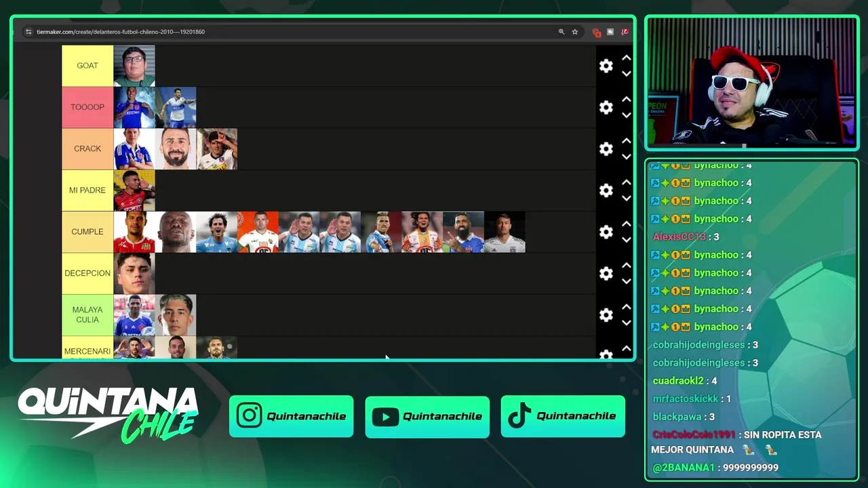Move CRACK tier up with arrow
The image size is (868, 488).
pos(627,141)
